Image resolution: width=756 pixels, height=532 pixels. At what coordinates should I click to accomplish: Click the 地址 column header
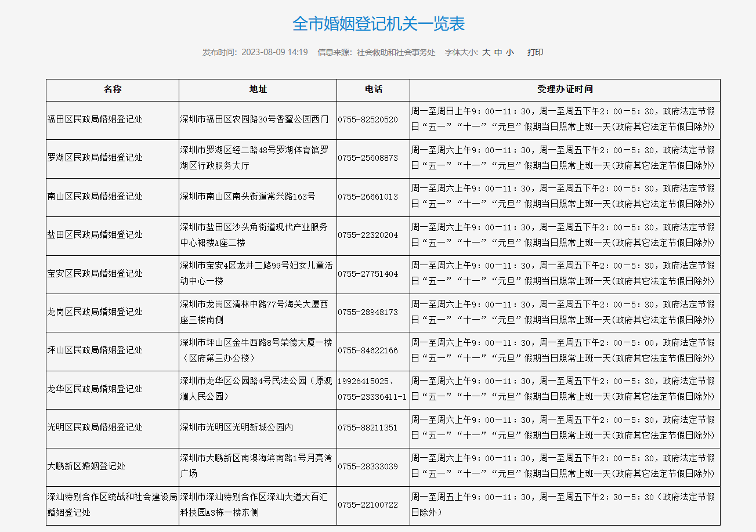pos(258,89)
